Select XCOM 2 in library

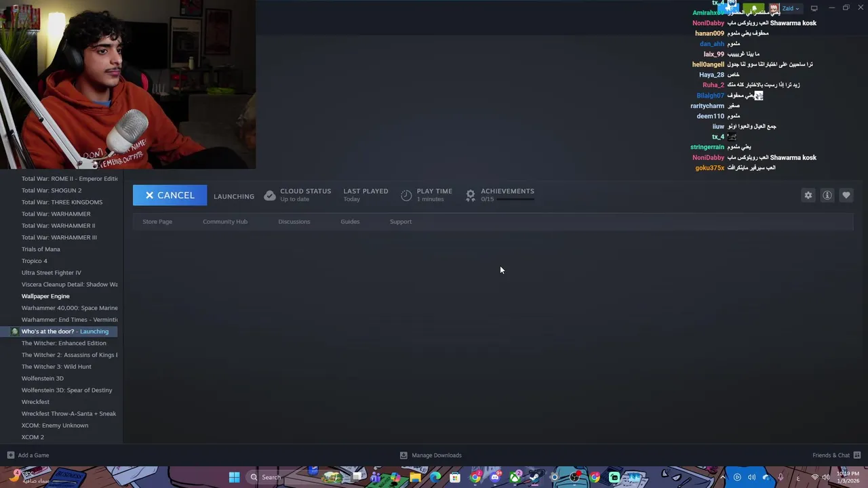click(33, 437)
